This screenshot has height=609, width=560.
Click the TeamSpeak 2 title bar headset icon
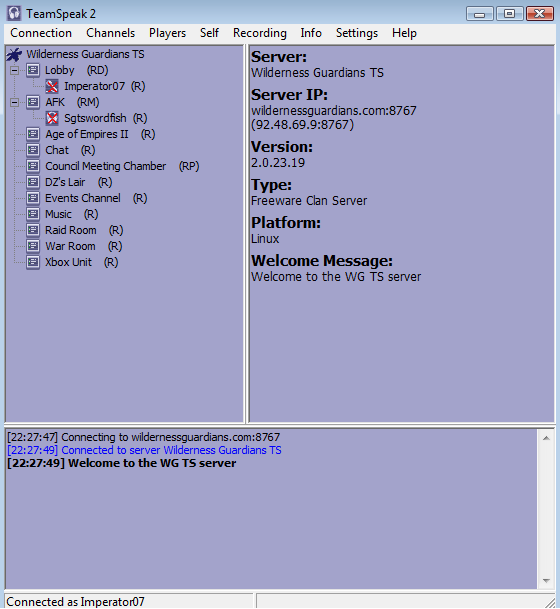(x=14, y=14)
